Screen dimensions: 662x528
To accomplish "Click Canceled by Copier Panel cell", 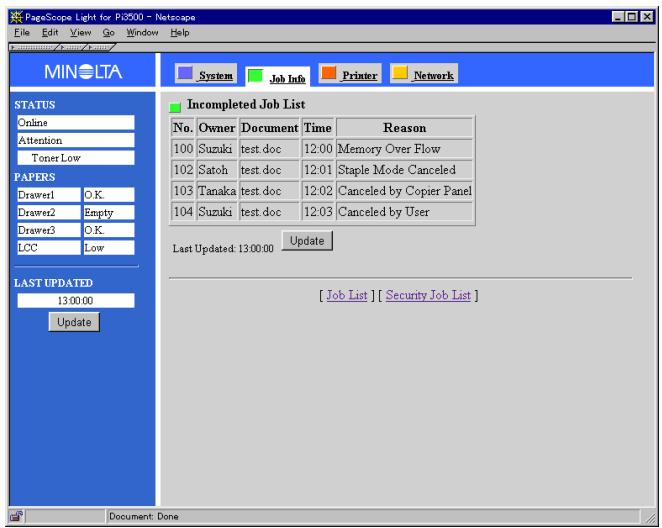I will [404, 191].
